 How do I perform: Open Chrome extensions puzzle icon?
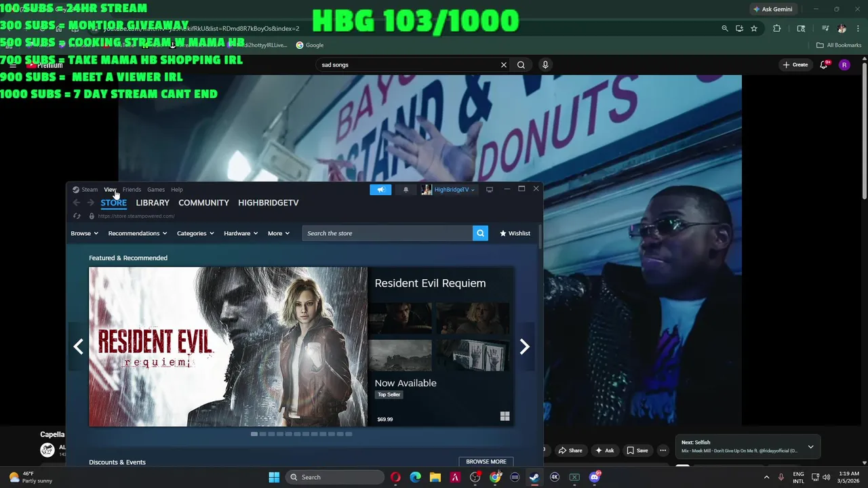777,28
